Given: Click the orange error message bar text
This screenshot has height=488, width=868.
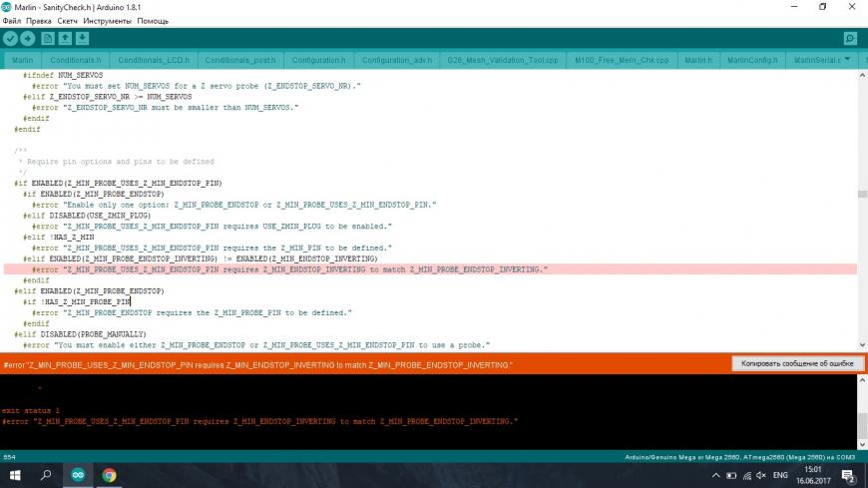Looking at the screenshot, I should coord(258,365).
